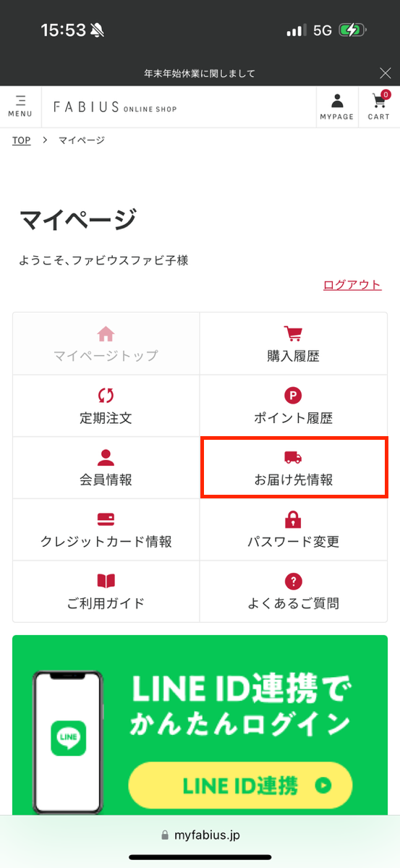Open よくあるご質問 question tile

(294, 591)
